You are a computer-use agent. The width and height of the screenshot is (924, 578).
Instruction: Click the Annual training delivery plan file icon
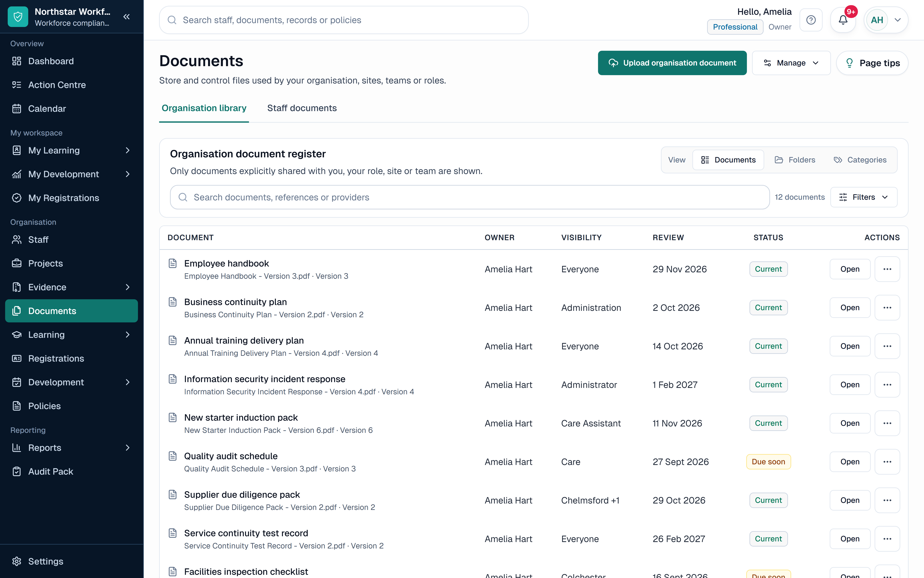173,341
